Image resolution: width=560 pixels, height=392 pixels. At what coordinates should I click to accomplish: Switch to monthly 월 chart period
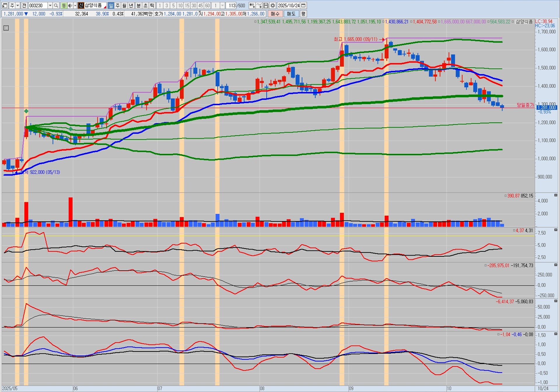tap(124, 6)
